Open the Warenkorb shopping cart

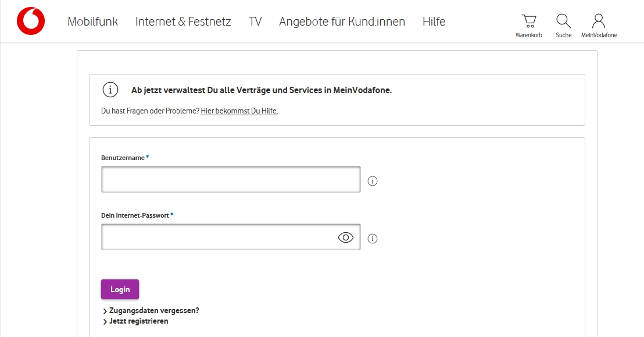528,20
